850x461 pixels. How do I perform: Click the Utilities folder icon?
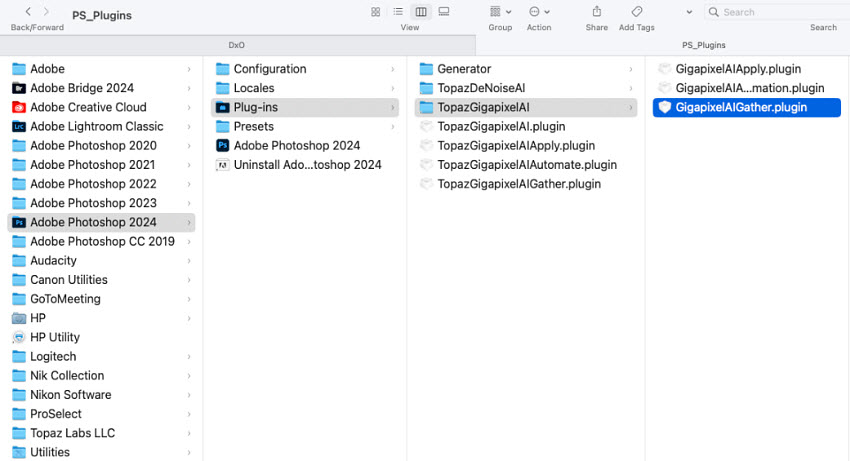19,452
